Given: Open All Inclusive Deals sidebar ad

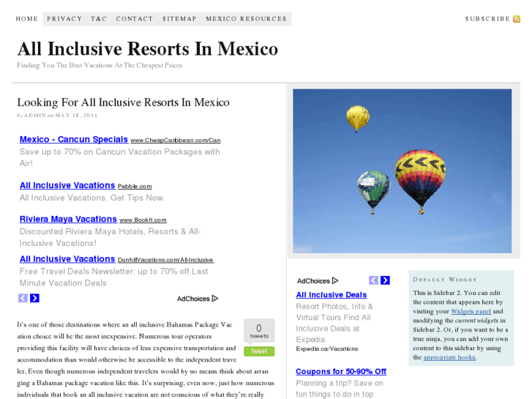Looking at the screenshot, I should tap(331, 295).
